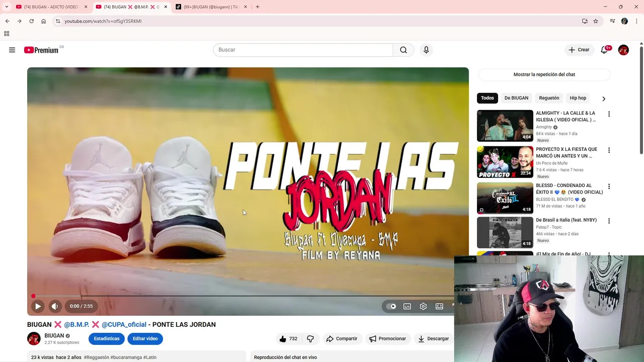Click the #Reggaetón hashtag

[x=96, y=357]
